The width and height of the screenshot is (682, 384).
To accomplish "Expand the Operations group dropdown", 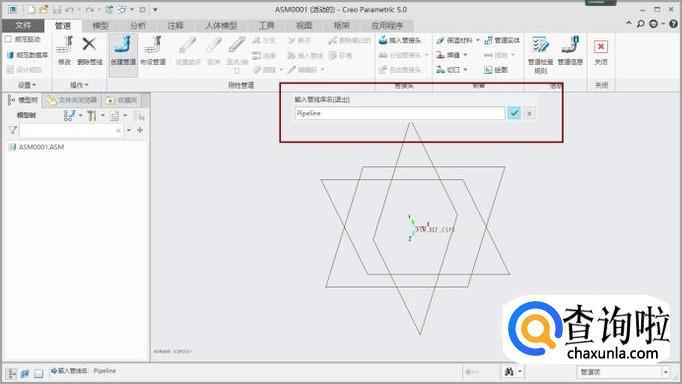I will pyautogui.click(x=79, y=85).
